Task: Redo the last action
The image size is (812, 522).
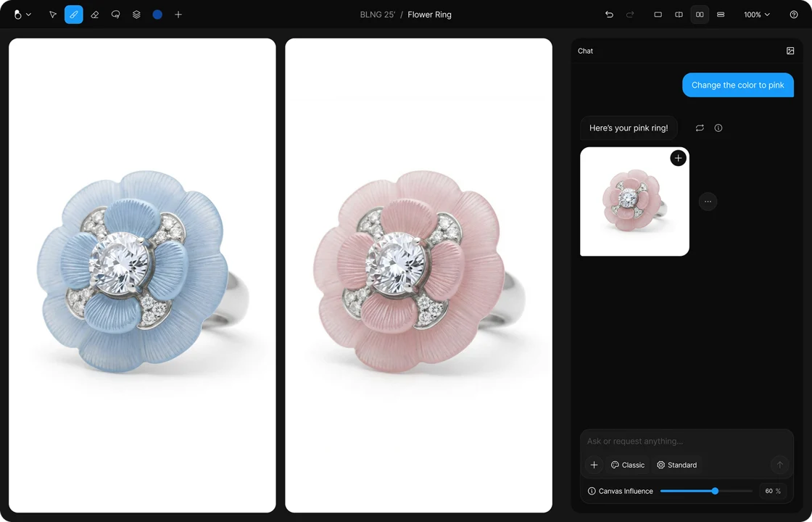Action: 630,14
